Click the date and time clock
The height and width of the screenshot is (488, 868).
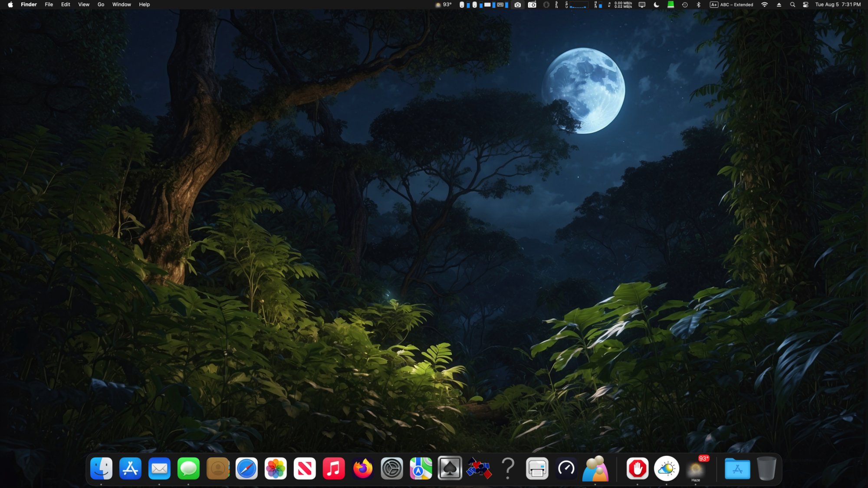(x=838, y=5)
